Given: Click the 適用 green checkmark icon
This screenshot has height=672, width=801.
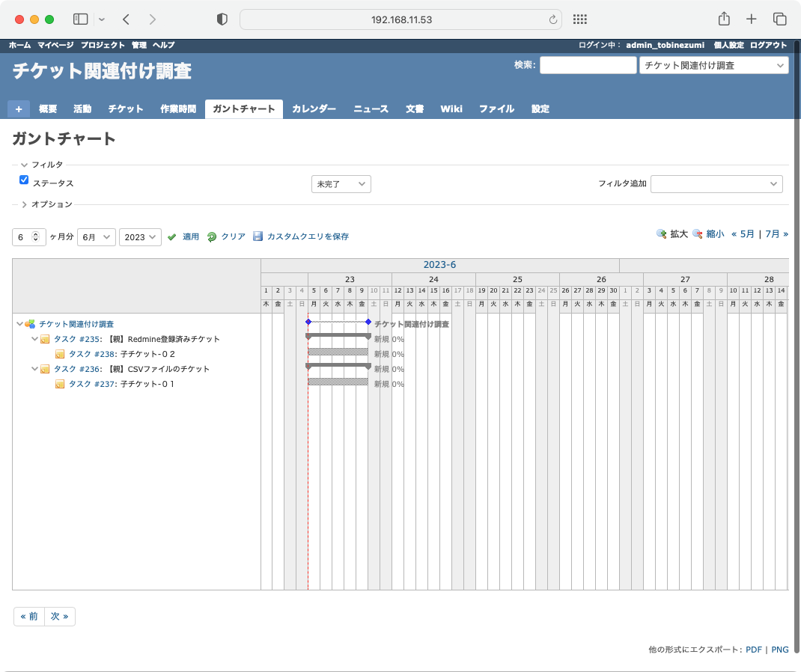Looking at the screenshot, I should [x=171, y=236].
